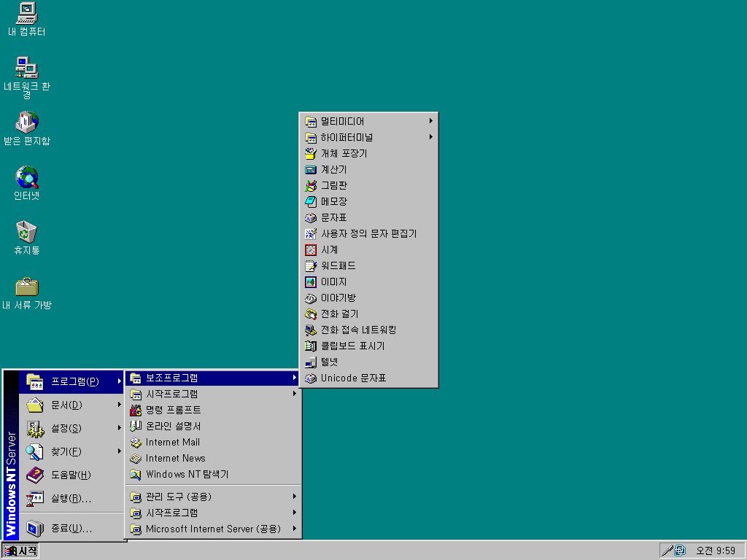This screenshot has height=560, width=747.
Task: Click the 온라인 설명서 text label
Action: click(x=174, y=426)
